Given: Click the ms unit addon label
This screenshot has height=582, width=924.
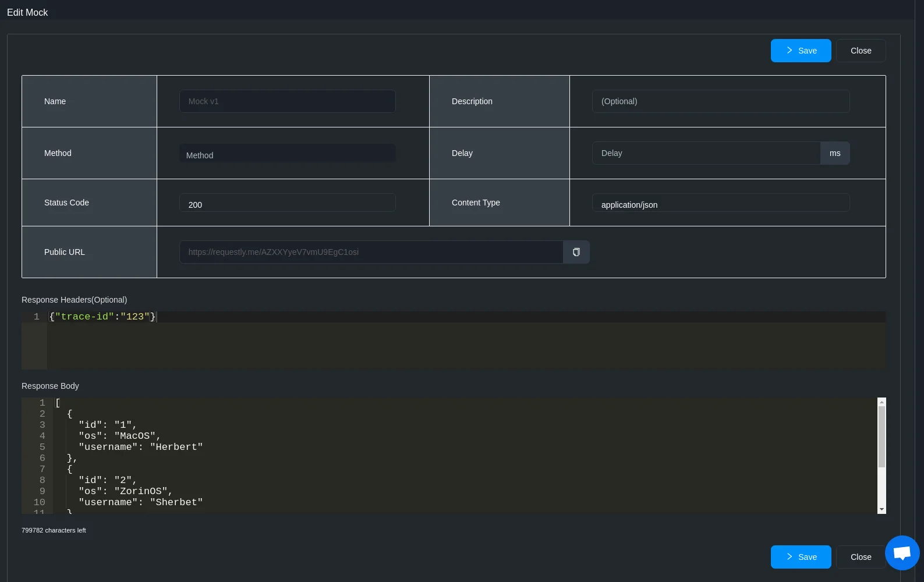Looking at the screenshot, I should click(835, 153).
